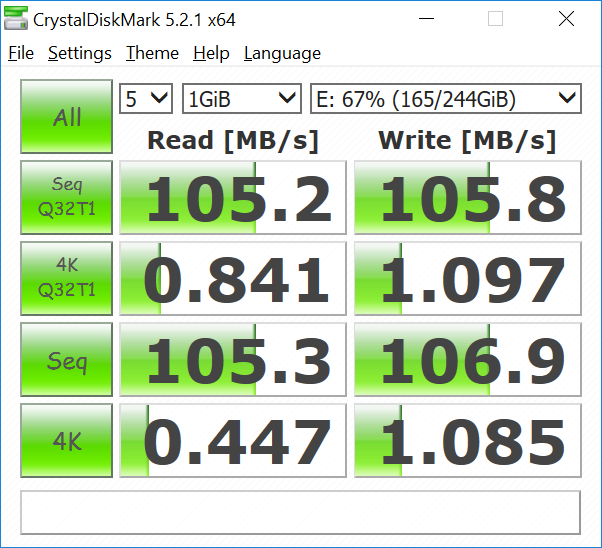Click the empty comment field at bottom

point(300,512)
